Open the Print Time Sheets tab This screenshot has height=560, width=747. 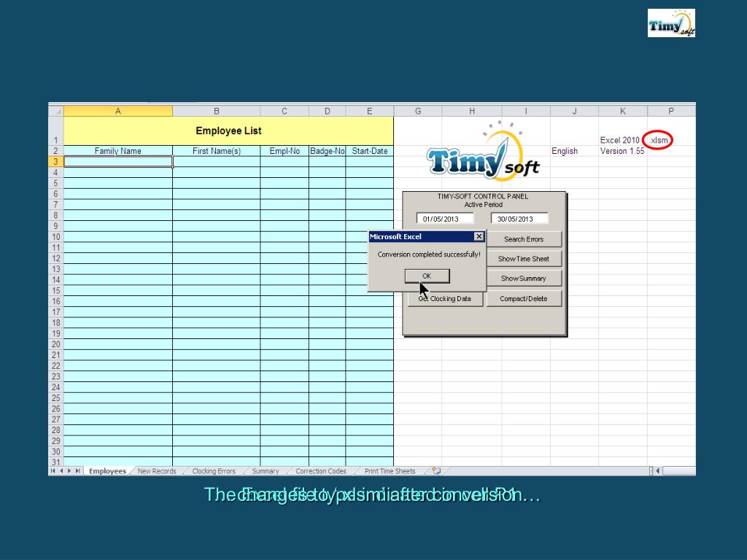point(390,471)
